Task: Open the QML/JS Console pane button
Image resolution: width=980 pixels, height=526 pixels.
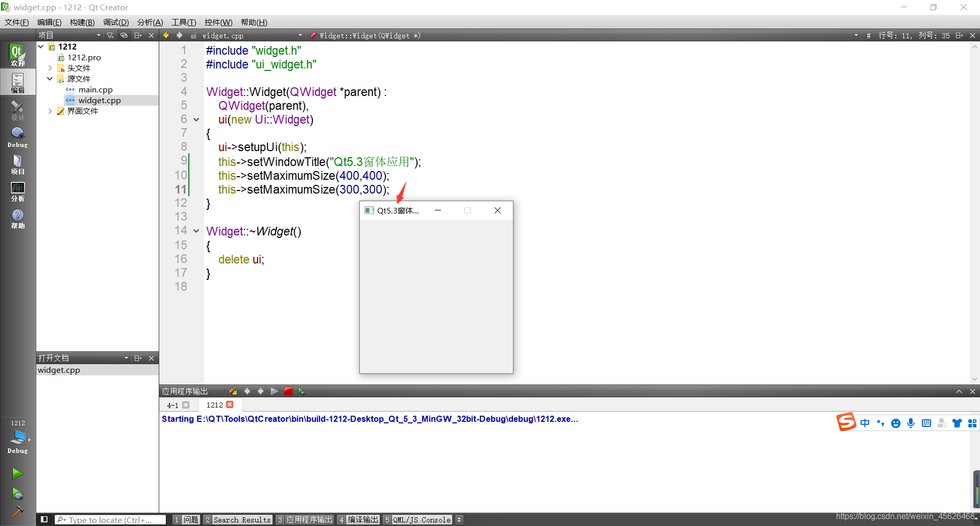Action: 418,519
